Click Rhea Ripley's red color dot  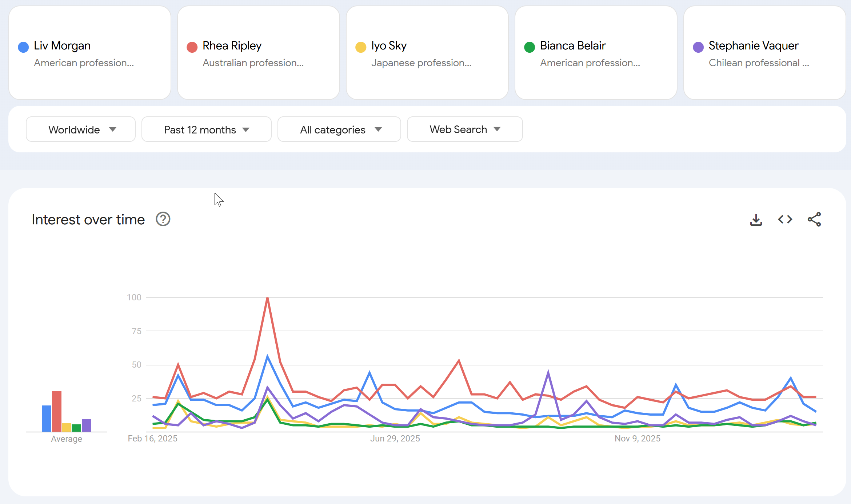(x=192, y=47)
